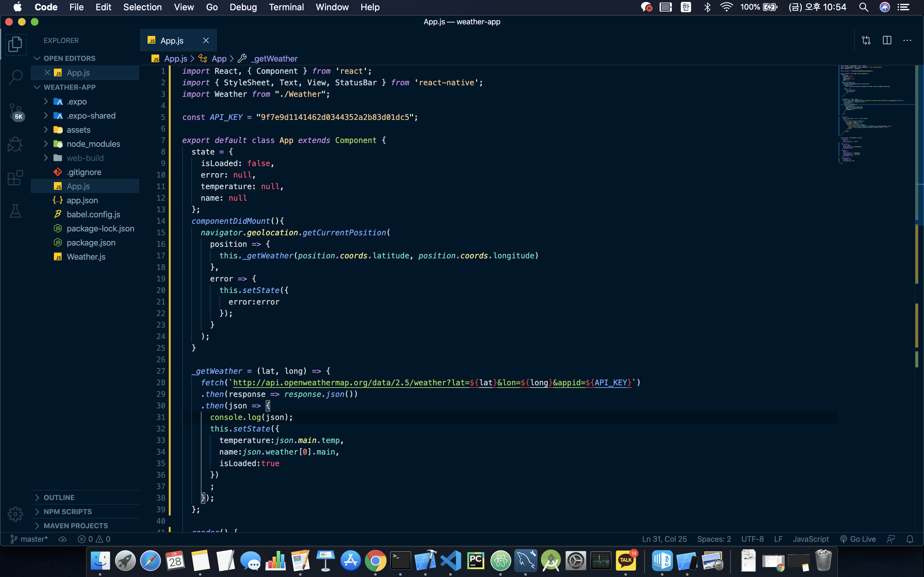
Task: Open the Extensions view icon
Action: tap(15, 178)
